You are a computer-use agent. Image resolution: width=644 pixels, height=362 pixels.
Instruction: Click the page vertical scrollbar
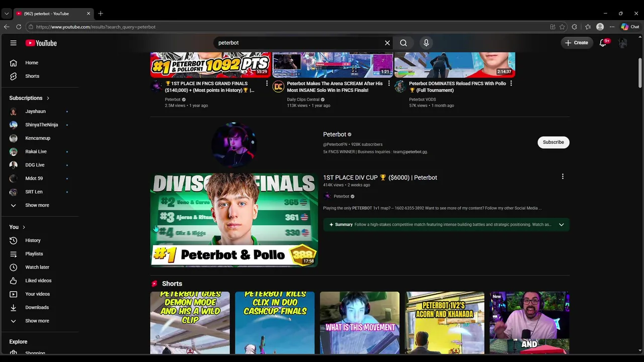(x=640, y=73)
